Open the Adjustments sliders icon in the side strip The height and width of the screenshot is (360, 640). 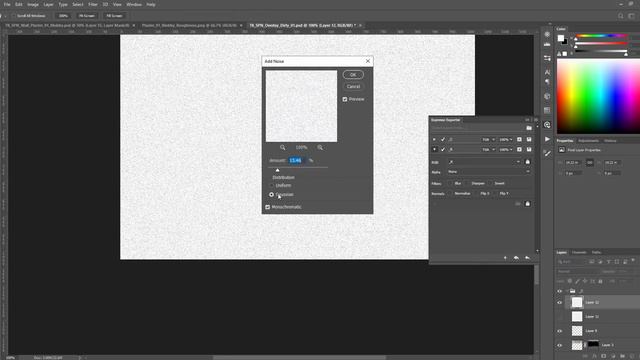tap(547, 58)
